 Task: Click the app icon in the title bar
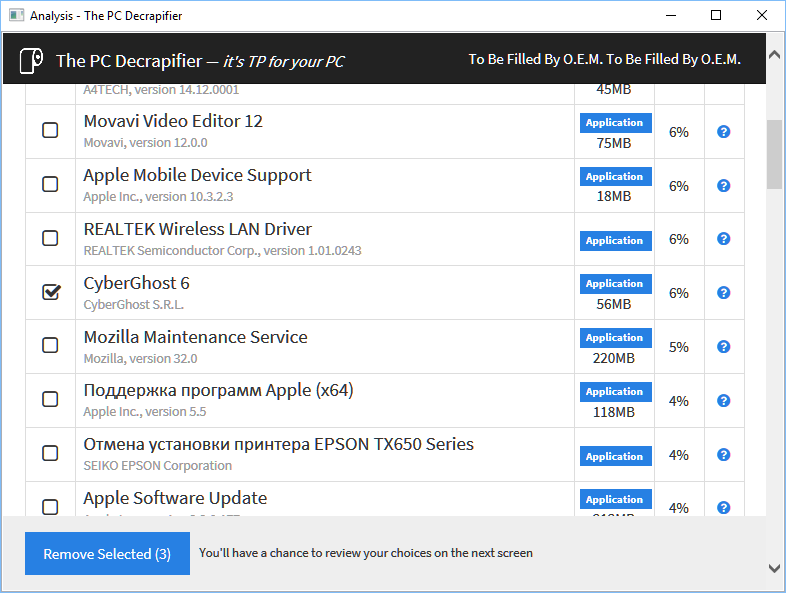click(14, 16)
